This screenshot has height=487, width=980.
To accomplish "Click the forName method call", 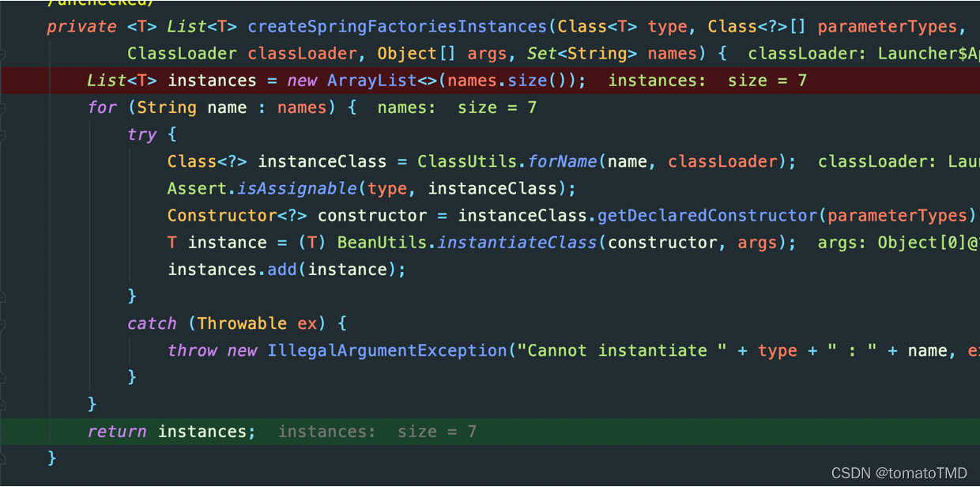I will (563, 161).
